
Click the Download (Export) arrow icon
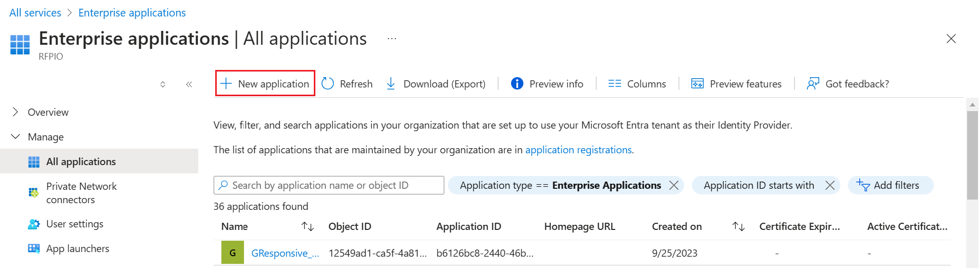391,83
